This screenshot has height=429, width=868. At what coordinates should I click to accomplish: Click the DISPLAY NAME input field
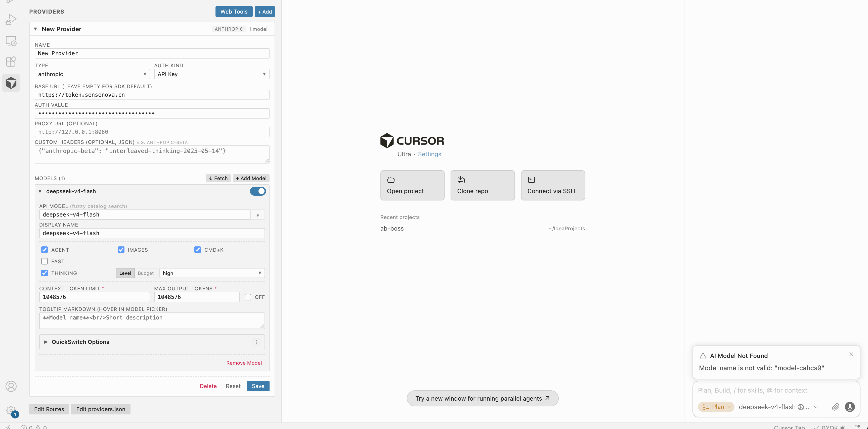(x=152, y=233)
